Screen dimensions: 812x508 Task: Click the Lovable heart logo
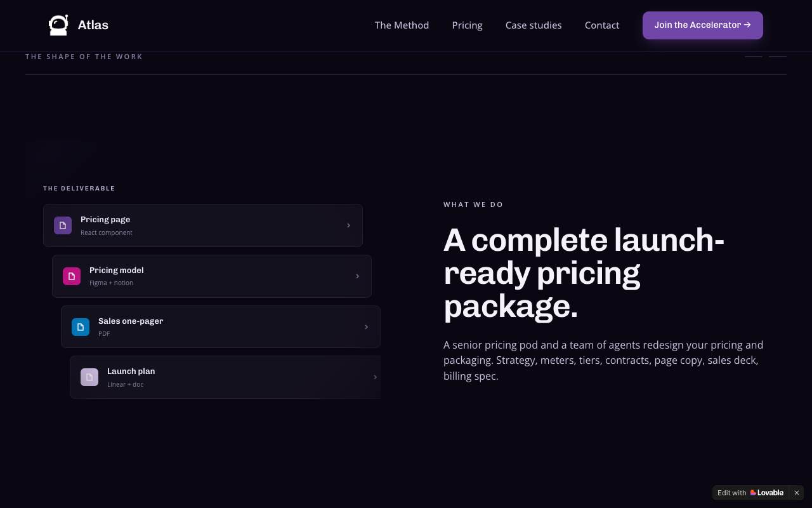(x=753, y=493)
